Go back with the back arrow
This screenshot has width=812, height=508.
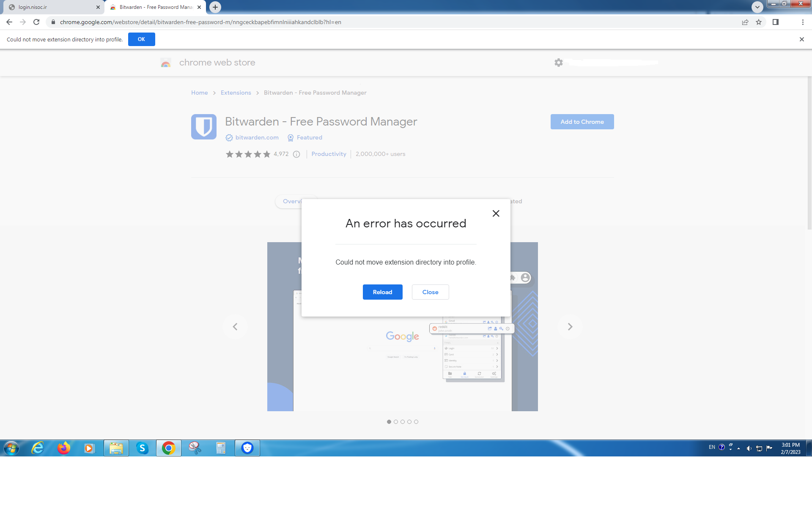[x=9, y=22]
